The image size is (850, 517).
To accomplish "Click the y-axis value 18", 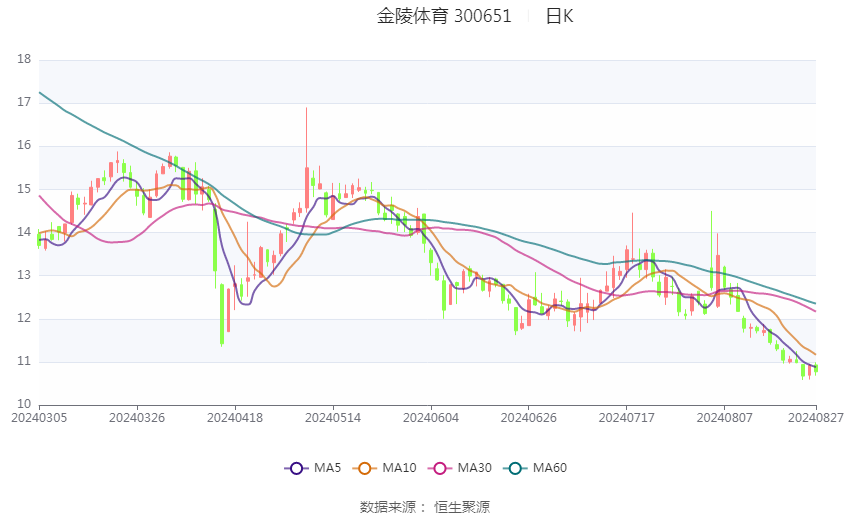I will coord(24,59).
